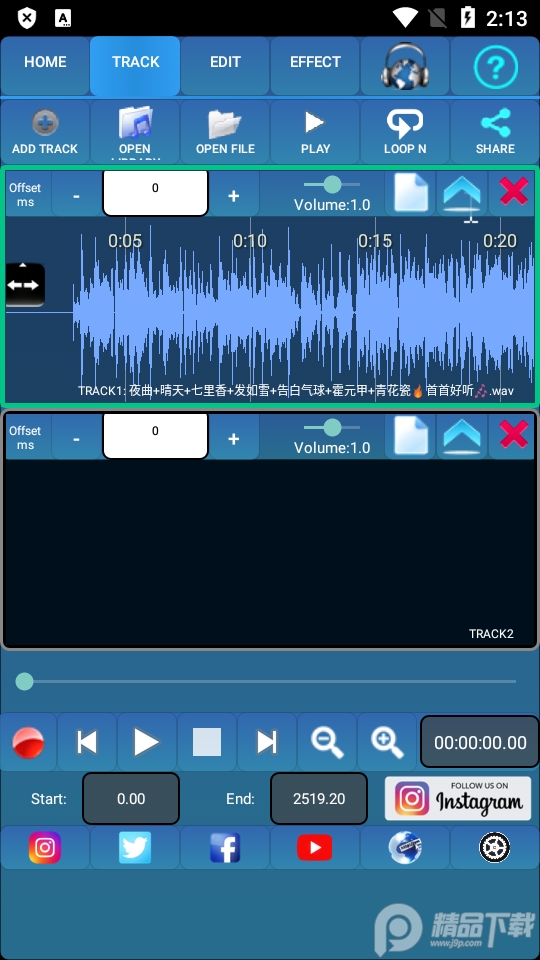
Task: Tap the headphones globe icon
Action: [405, 66]
